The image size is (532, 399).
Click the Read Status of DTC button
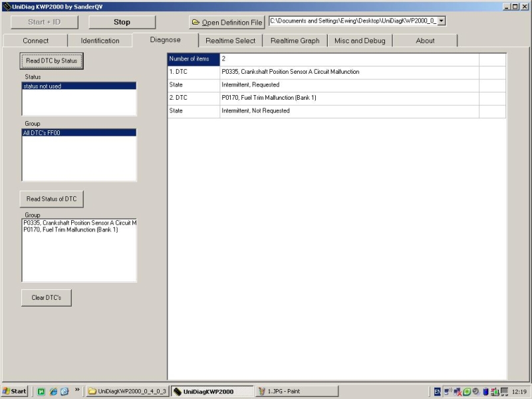52,199
